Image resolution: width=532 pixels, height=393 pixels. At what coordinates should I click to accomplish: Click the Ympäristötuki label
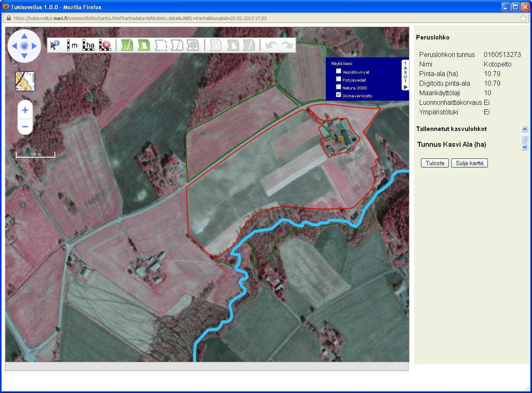pyautogui.click(x=438, y=112)
